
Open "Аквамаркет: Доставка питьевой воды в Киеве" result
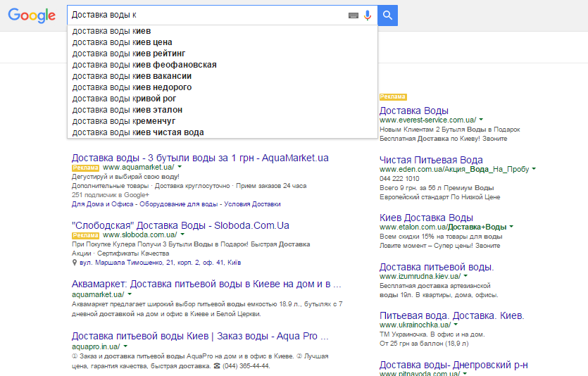[206, 284]
